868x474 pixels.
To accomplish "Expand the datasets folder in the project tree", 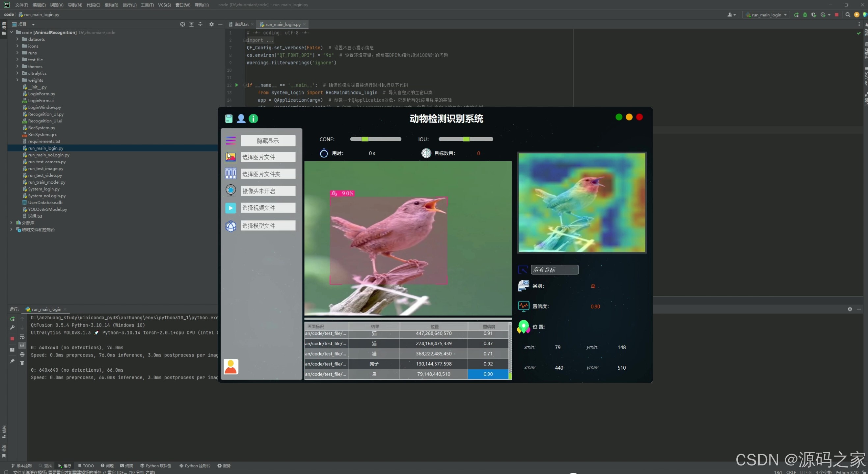I will click(17, 39).
